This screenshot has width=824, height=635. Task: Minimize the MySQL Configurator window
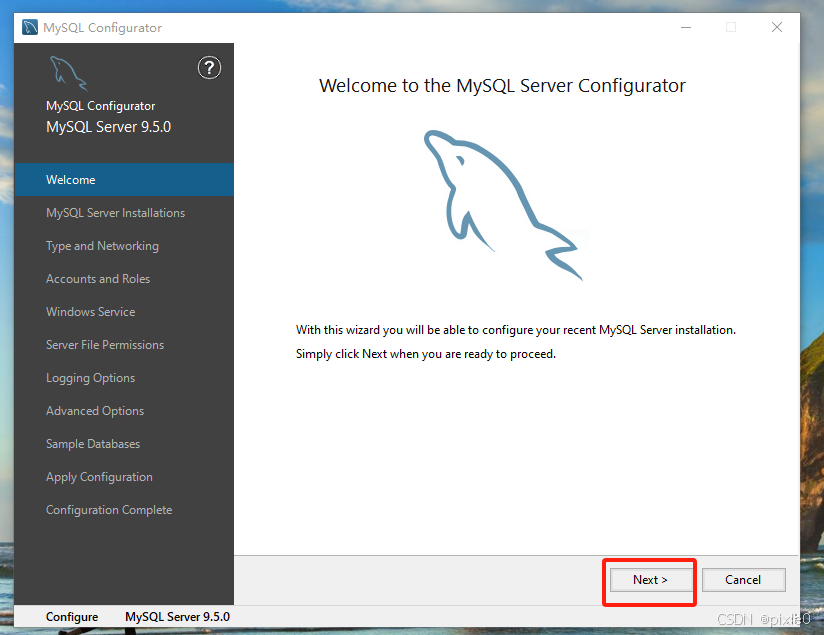coord(686,27)
